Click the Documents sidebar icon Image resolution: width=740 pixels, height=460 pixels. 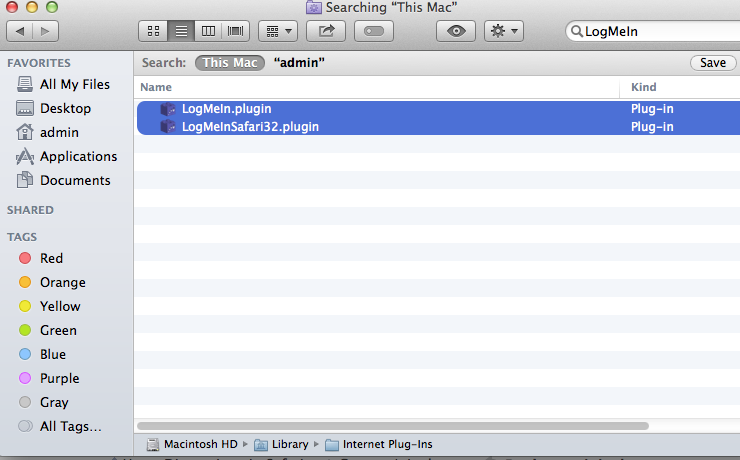click(x=25, y=180)
